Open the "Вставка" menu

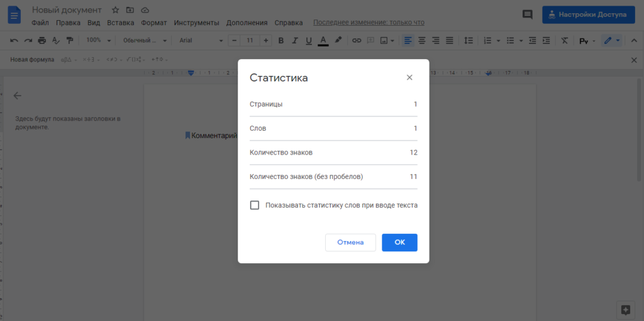(120, 23)
